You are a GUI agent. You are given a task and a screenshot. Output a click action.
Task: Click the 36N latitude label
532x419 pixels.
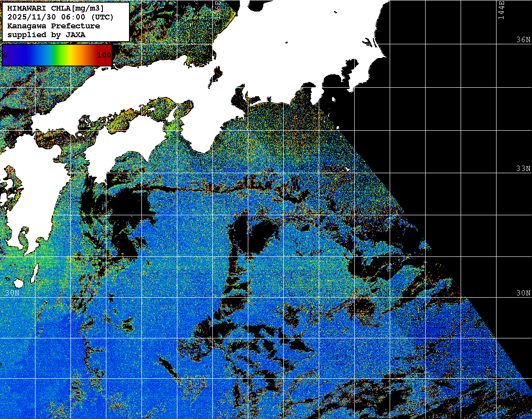click(x=523, y=40)
